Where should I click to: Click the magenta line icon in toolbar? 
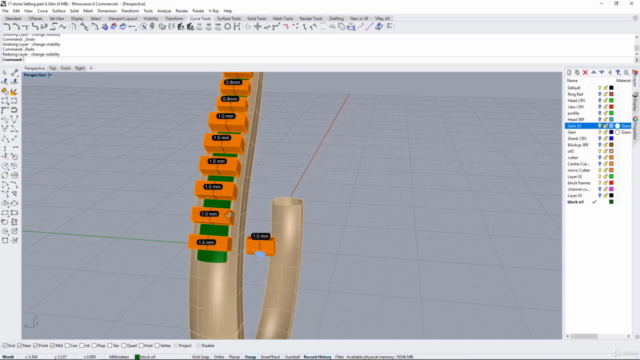click(x=369, y=27)
